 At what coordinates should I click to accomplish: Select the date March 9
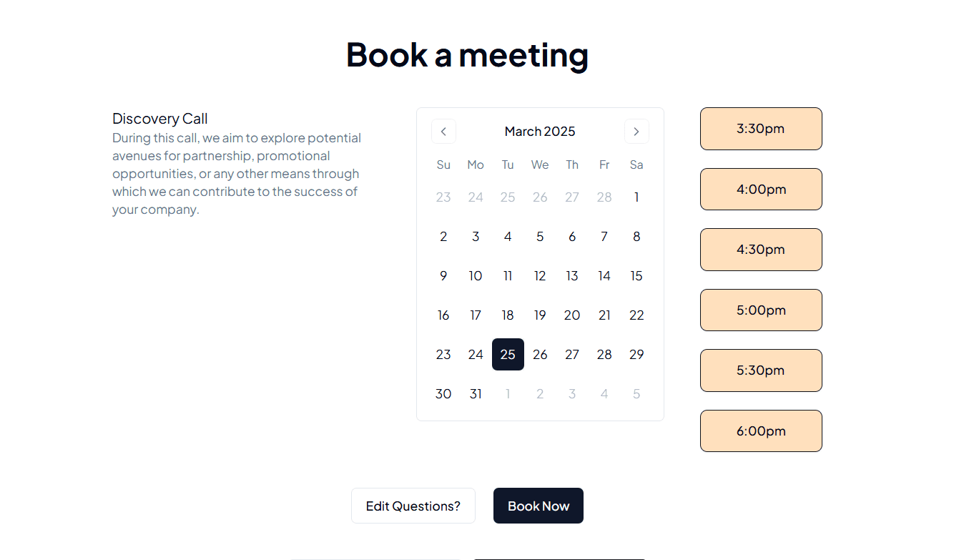point(443,275)
